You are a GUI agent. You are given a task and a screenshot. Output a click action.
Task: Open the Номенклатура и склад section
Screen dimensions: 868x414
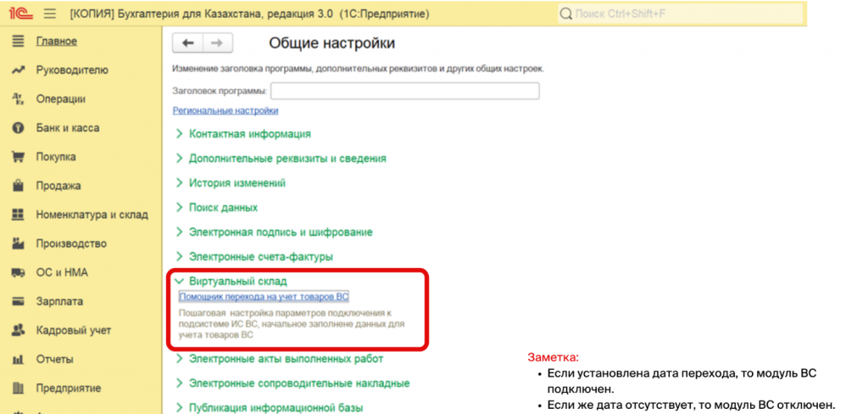coord(92,215)
